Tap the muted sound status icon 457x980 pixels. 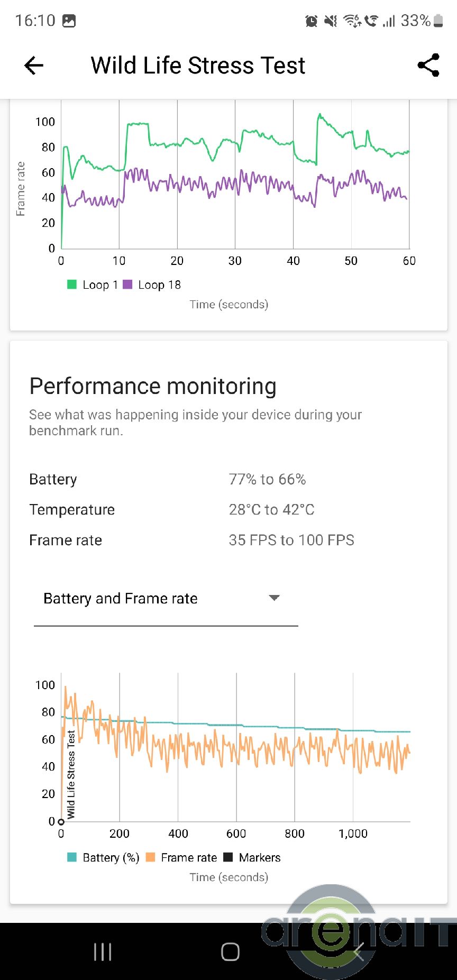tap(331, 21)
